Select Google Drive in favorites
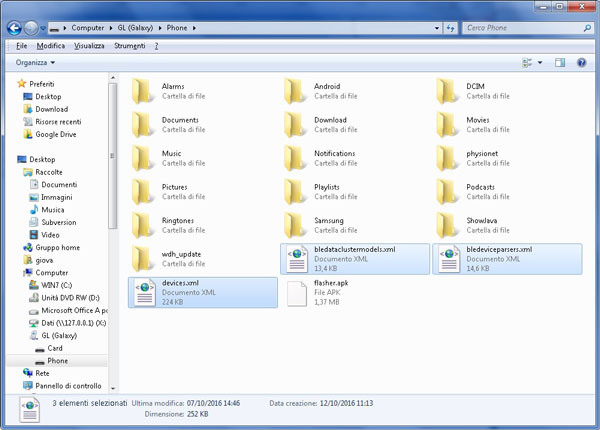600x430 pixels. click(56, 134)
